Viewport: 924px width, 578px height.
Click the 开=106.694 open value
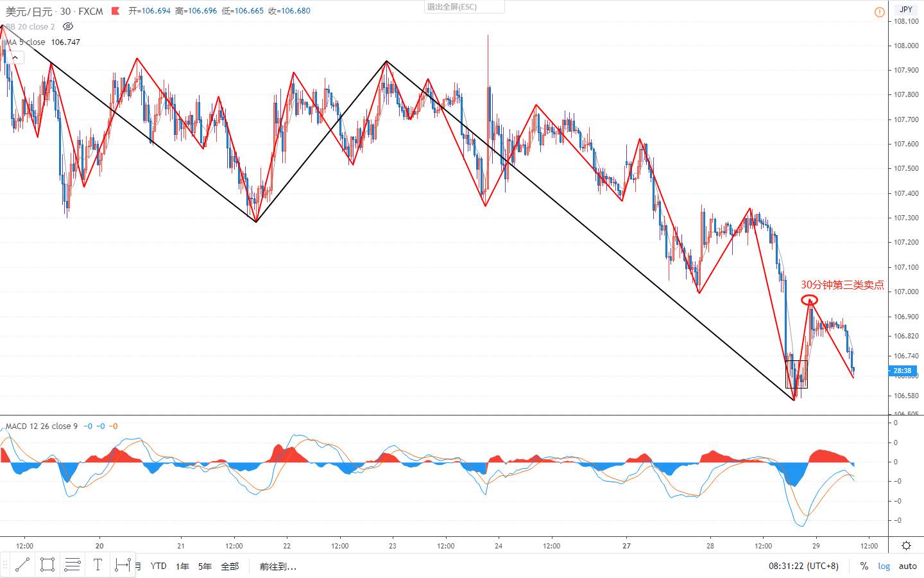tap(150, 11)
